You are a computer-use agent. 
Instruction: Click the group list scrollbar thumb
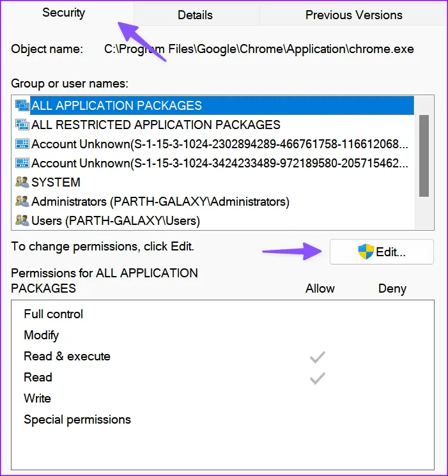(x=424, y=155)
